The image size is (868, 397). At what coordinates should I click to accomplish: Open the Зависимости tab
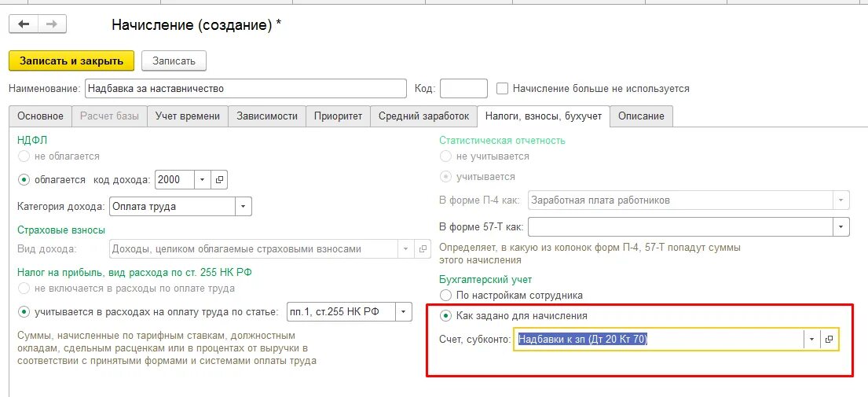click(x=267, y=116)
